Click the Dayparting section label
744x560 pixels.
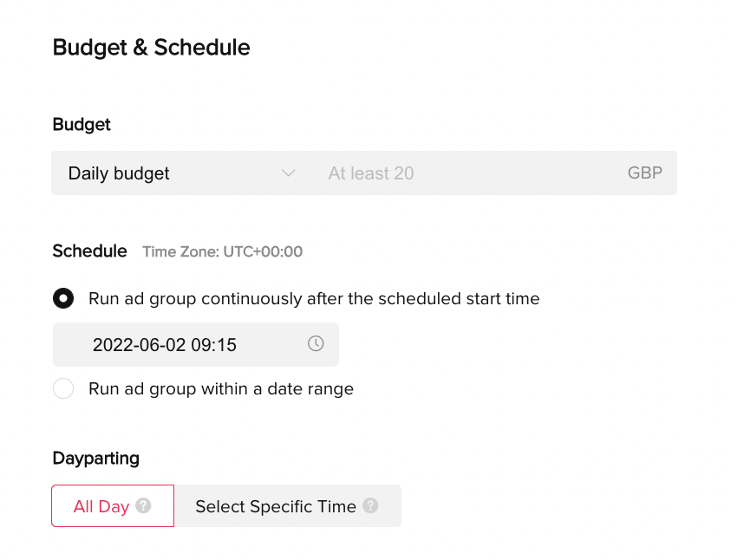(95, 458)
